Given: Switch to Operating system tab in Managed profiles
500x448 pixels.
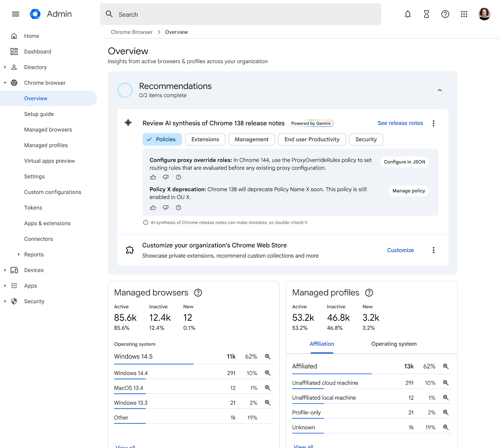Looking at the screenshot, I should click(394, 344).
